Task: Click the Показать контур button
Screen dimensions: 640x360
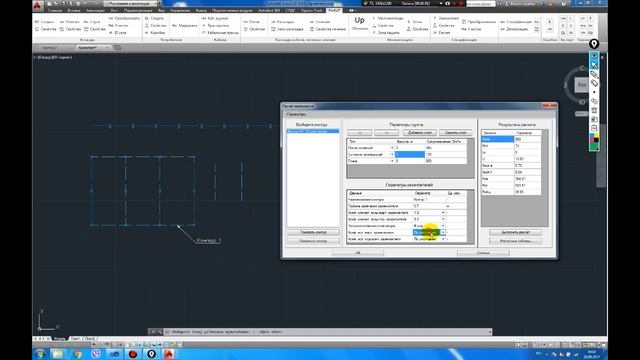Action: (x=313, y=232)
